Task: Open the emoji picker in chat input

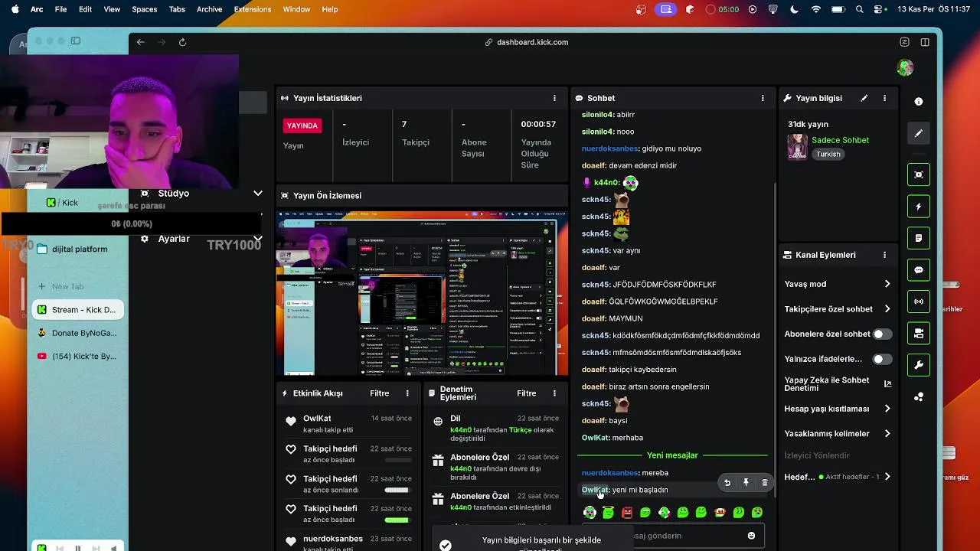Action: point(751,536)
